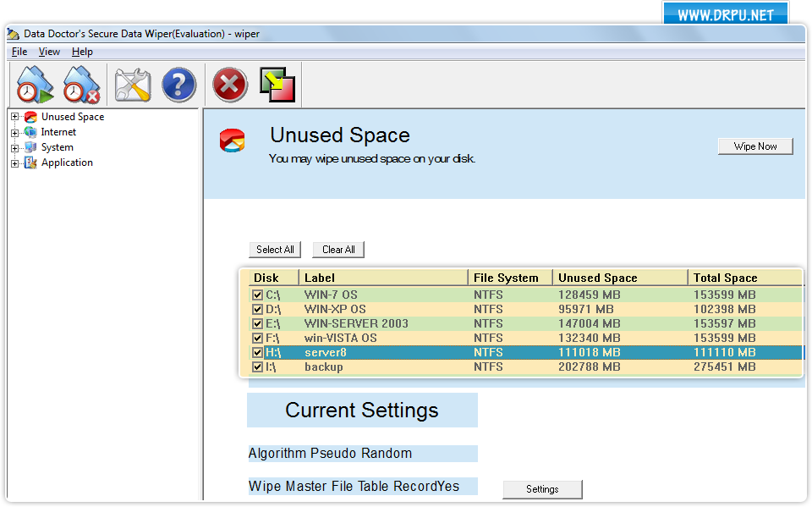Click the Clear All button

pyautogui.click(x=338, y=250)
